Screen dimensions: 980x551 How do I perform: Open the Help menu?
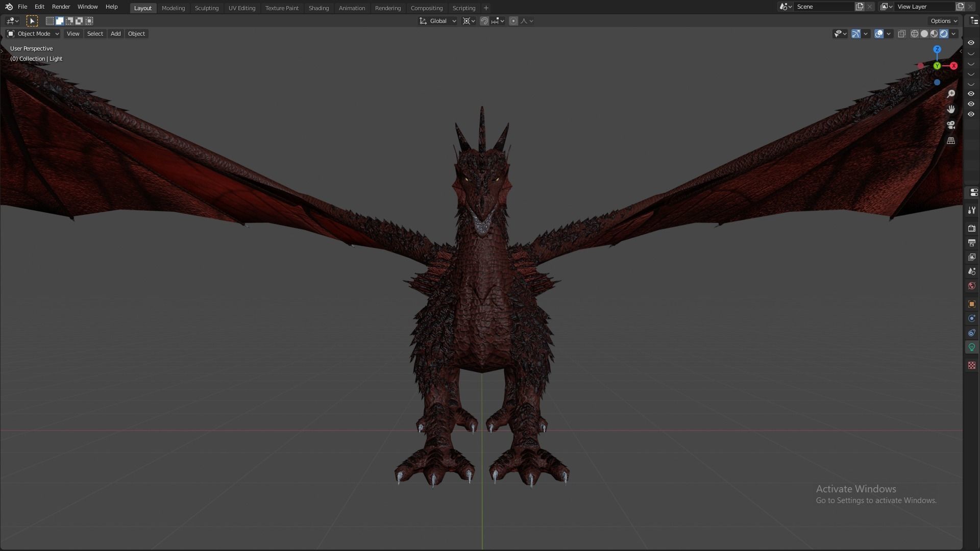111,7
